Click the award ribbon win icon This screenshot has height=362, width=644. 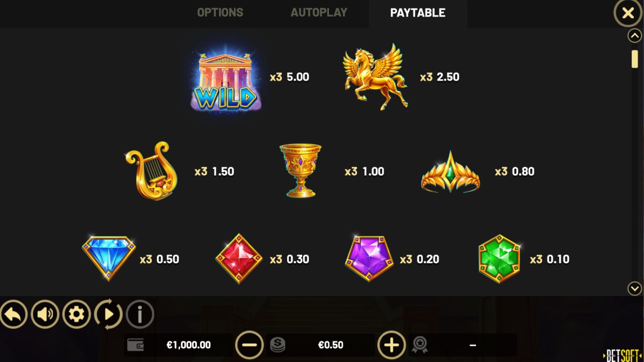point(419,345)
